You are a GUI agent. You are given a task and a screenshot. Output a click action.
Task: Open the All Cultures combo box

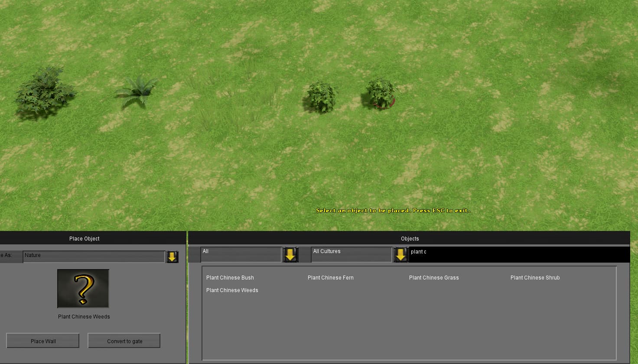coord(351,254)
